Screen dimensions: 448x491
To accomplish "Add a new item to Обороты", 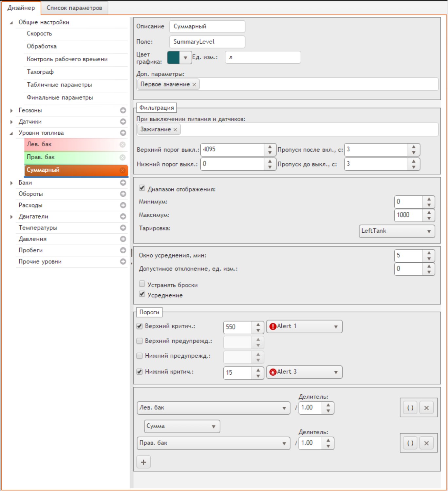I will click(123, 194).
